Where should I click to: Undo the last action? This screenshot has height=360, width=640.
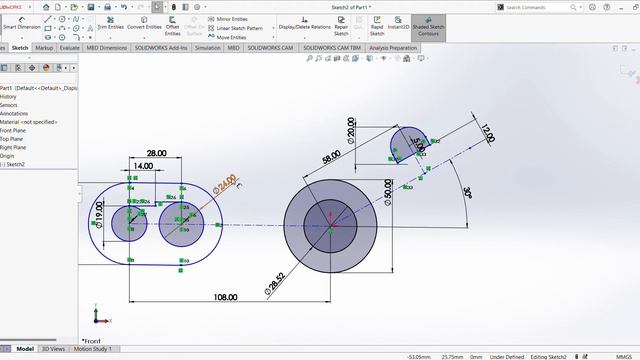pyautogui.click(x=124, y=7)
